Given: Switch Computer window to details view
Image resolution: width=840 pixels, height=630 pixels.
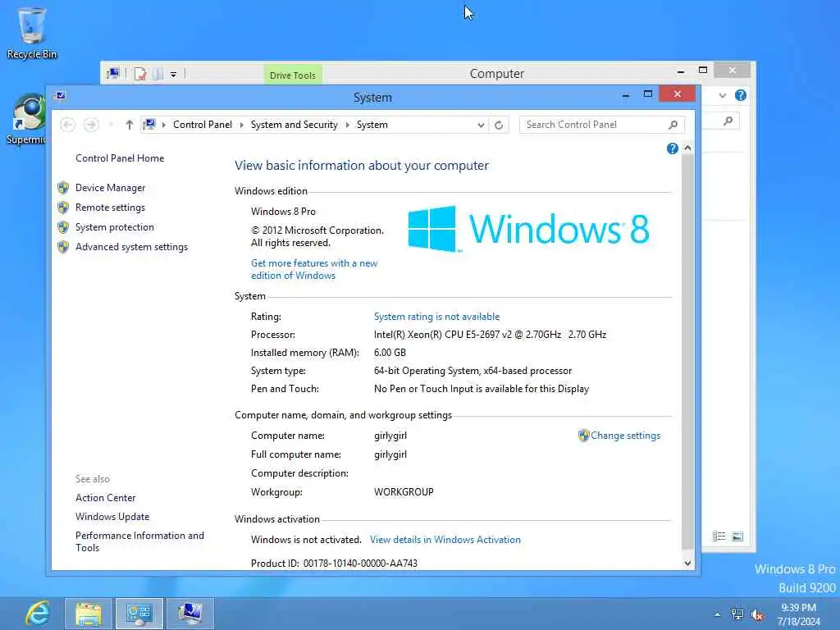Looking at the screenshot, I should pyautogui.click(x=719, y=536).
